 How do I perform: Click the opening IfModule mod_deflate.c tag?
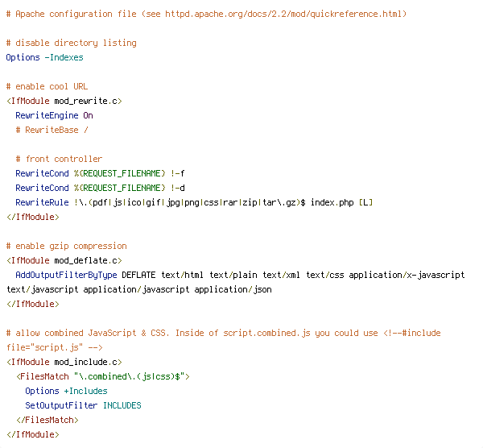(x=64, y=260)
